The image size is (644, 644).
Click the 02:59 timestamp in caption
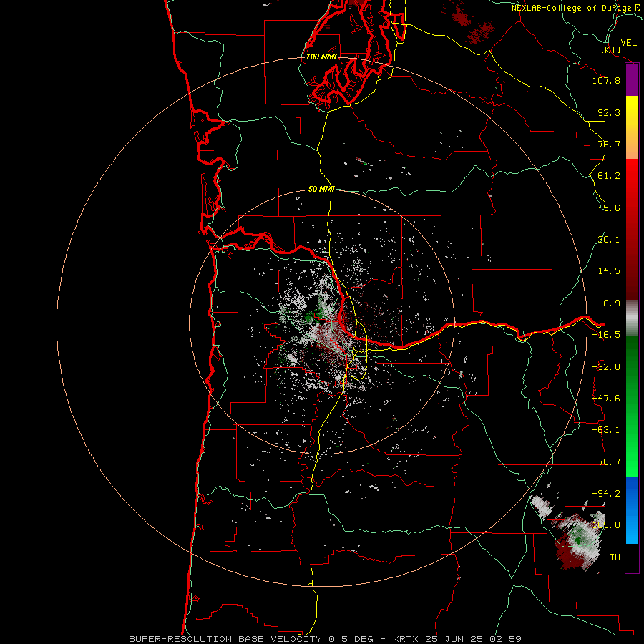click(506, 639)
